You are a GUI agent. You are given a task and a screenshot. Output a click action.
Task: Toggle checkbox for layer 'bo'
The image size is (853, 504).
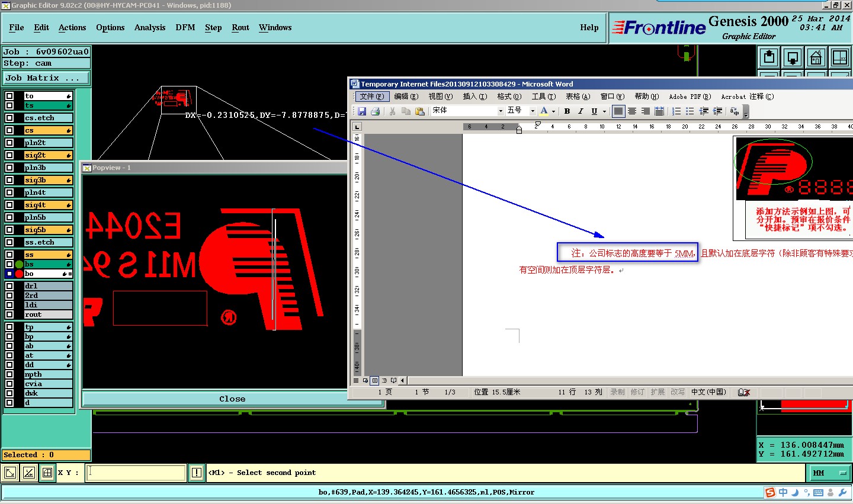pos(9,274)
